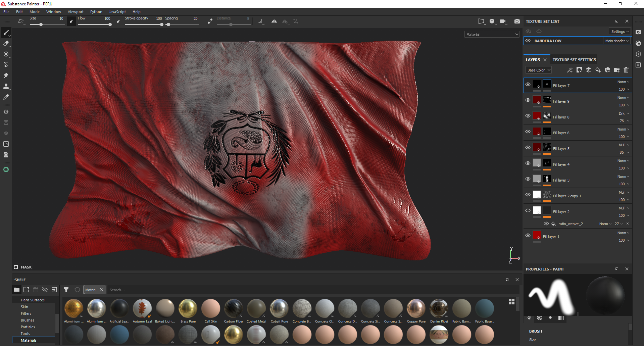Open the Python menu

tap(96, 12)
